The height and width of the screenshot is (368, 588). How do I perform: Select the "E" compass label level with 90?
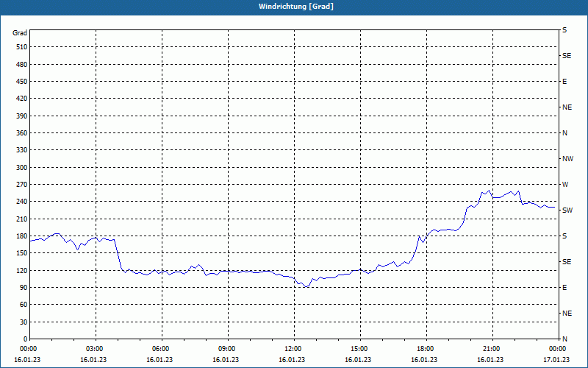(x=564, y=288)
